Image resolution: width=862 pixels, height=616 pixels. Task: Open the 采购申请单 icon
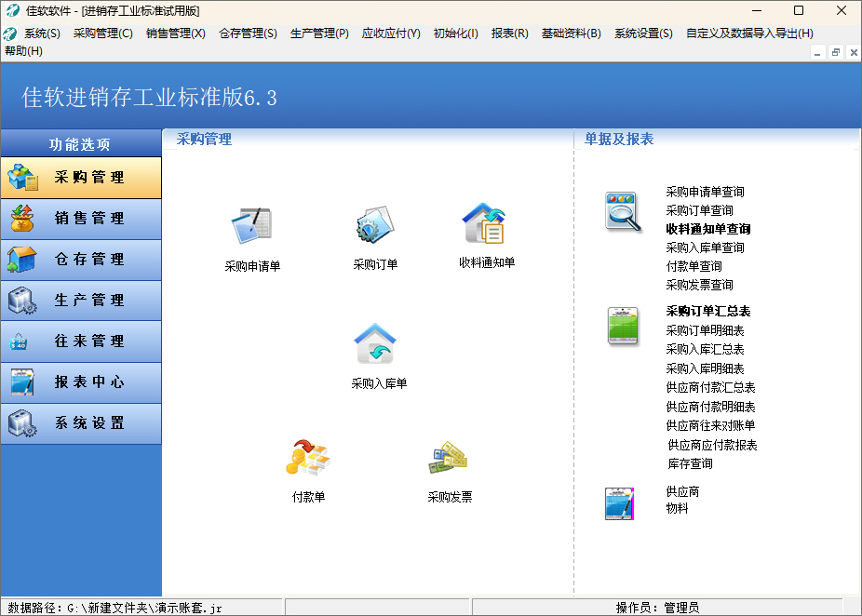click(251, 225)
